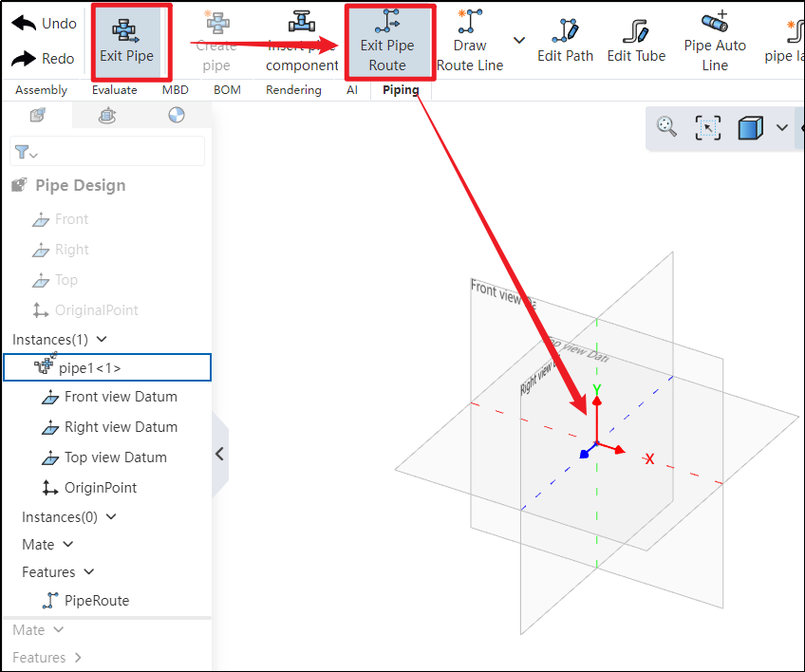Click the zoom-to-fit view icon
Image resolution: width=805 pixels, height=672 pixels.
(x=667, y=127)
